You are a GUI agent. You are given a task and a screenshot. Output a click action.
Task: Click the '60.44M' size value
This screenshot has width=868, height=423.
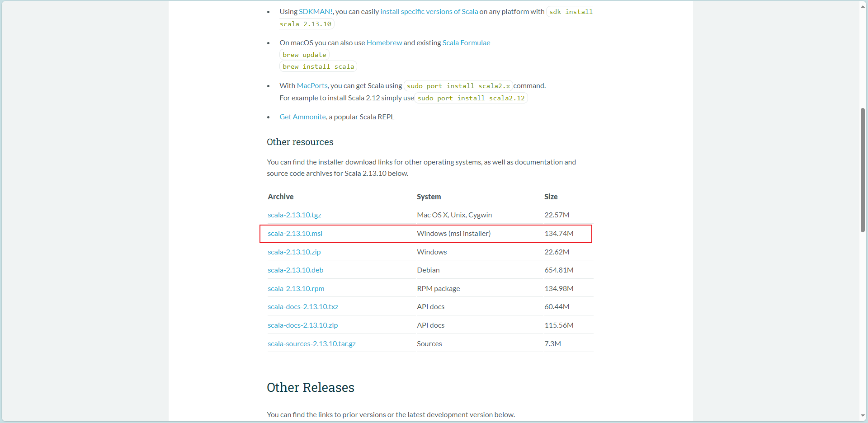557,307
